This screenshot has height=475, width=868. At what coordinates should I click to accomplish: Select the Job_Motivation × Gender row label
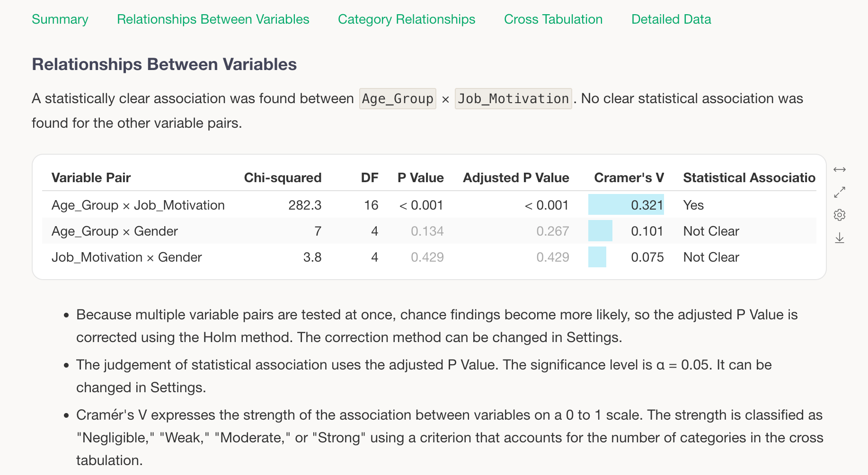126,257
